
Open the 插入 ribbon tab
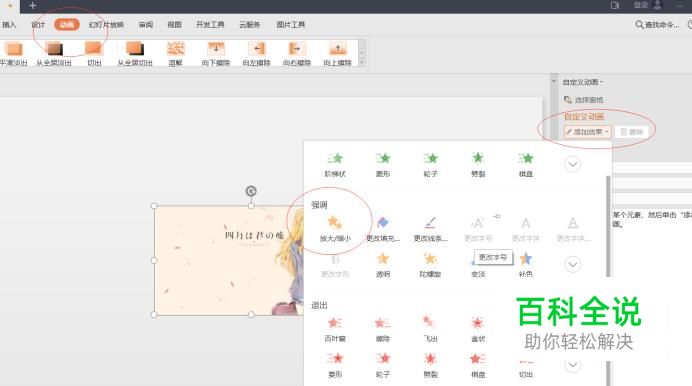tap(9, 25)
